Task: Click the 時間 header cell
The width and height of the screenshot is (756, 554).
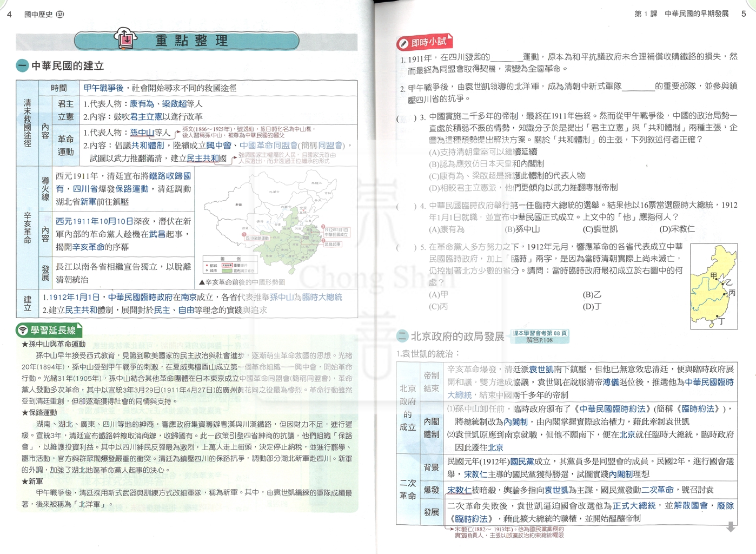Action: 59,88
